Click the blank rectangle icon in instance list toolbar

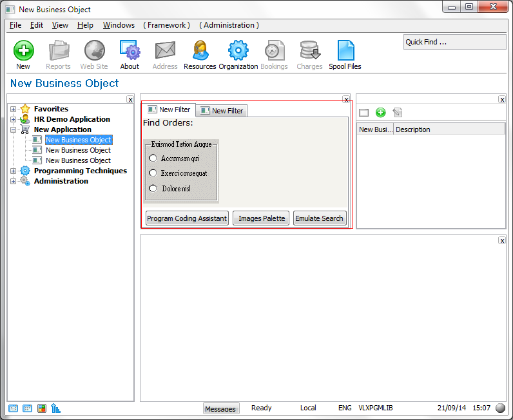pyautogui.click(x=364, y=113)
